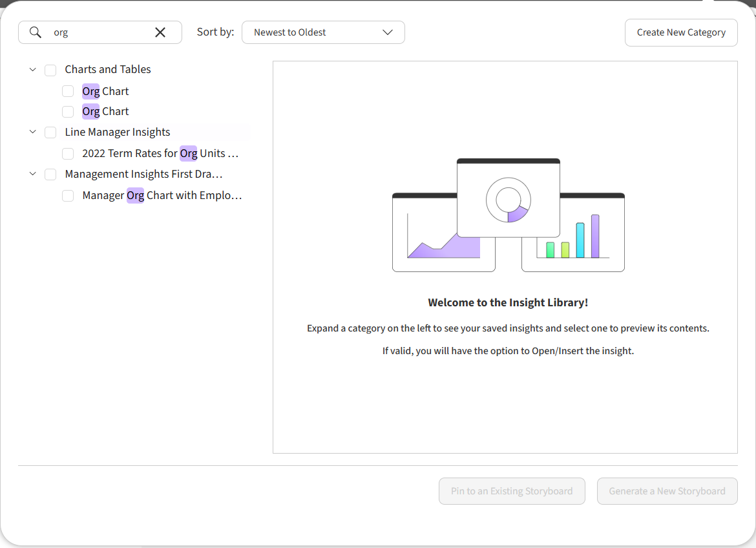
Task: Collapse Management Insights First Draft category
Action: (32, 174)
